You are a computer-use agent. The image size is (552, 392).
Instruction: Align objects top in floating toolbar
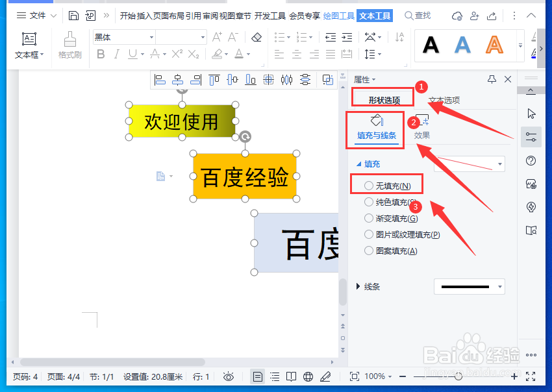coord(214,80)
